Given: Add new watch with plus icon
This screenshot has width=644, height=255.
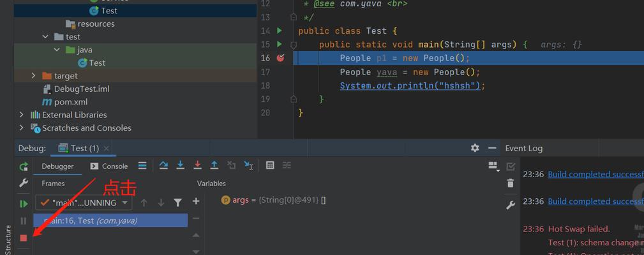Looking at the screenshot, I should (196, 201).
